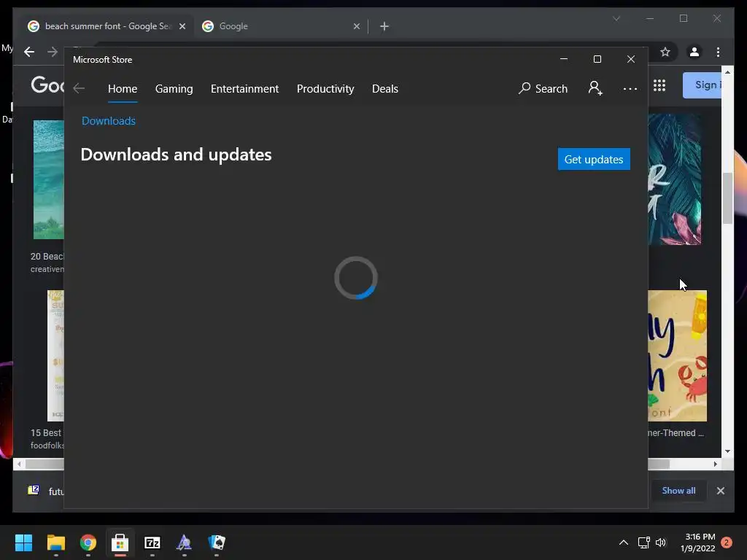Click Chrome forward navigation arrow
Viewport: 747px width, 560px height.
[x=53, y=52]
